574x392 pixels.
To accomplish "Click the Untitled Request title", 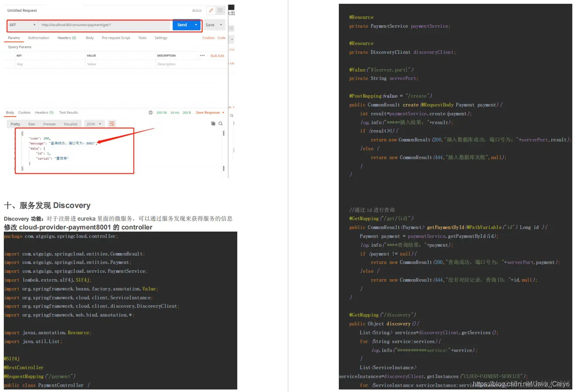I will tap(22, 11).
